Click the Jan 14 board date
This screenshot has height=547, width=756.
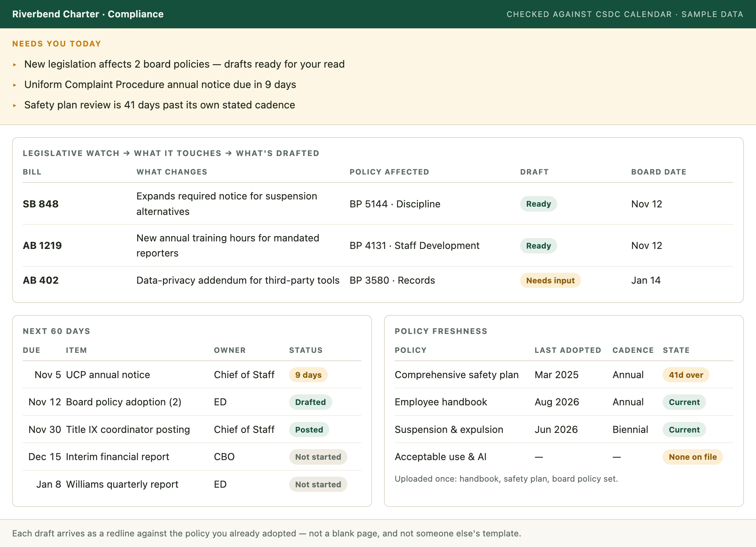[646, 280]
